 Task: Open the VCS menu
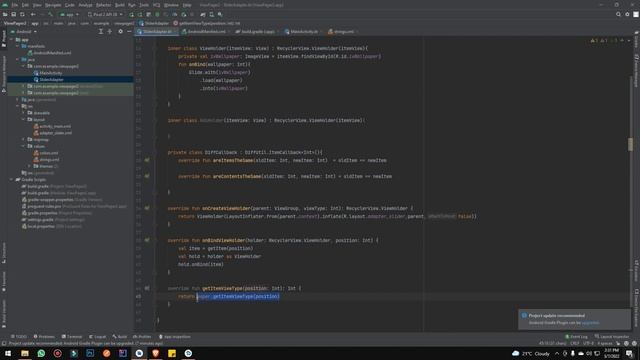[x=156, y=5]
